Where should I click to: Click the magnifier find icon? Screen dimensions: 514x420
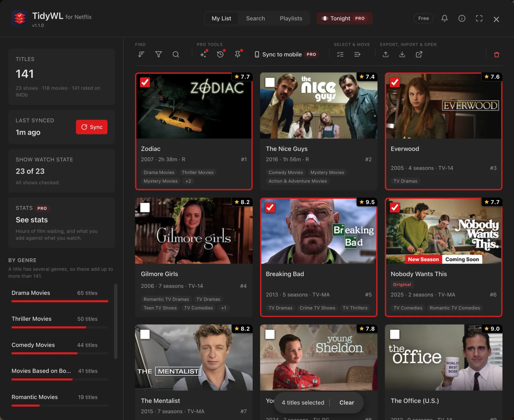(x=176, y=55)
